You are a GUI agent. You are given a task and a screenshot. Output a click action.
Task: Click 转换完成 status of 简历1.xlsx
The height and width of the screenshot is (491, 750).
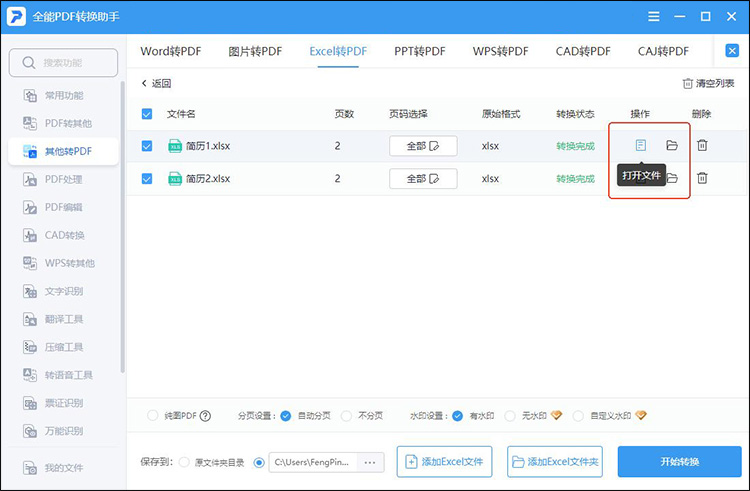pyautogui.click(x=575, y=146)
